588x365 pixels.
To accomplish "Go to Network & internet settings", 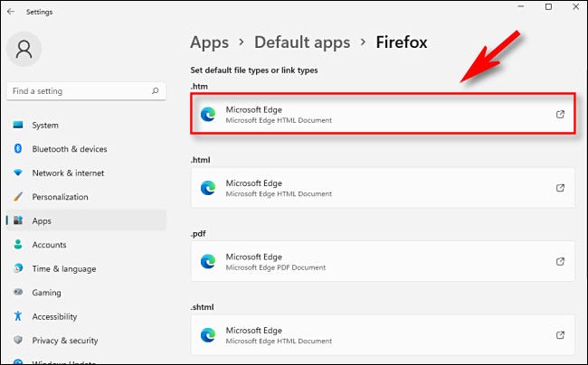I will [x=68, y=173].
